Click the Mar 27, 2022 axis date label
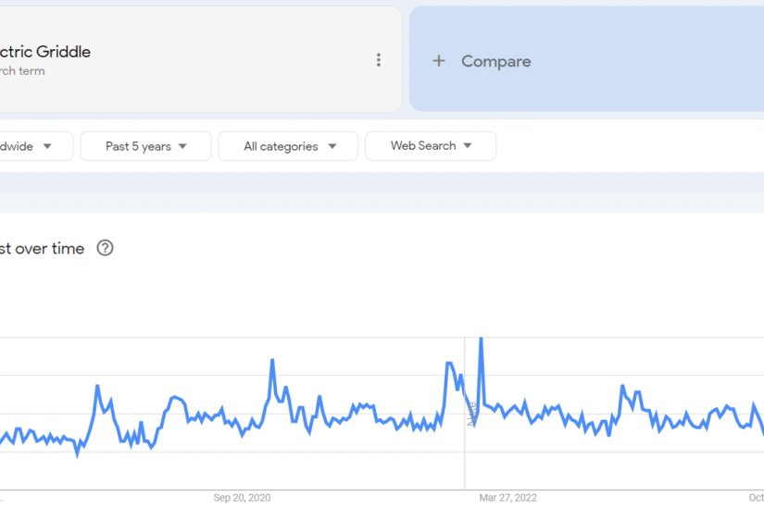Viewport: 764px width, 532px height. click(507, 498)
